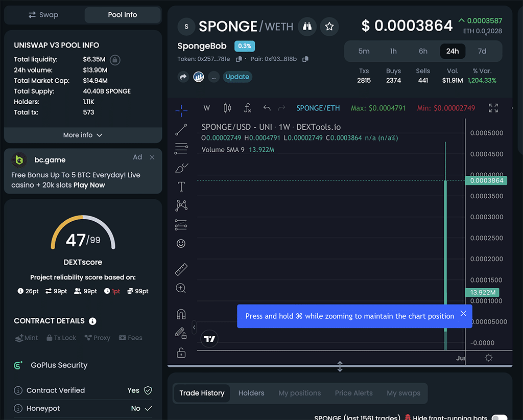Image resolution: width=523 pixels, height=420 pixels.
Task: Close the bc.game ad
Action: [152, 157]
